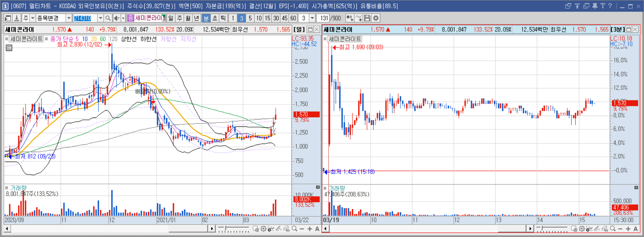Toggle the 종가 단순 moving average legend box
The image size is (644, 237).
tap(46, 39)
